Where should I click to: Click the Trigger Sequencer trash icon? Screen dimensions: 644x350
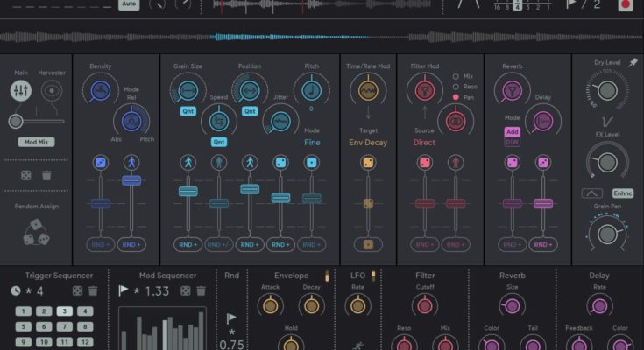92,290
